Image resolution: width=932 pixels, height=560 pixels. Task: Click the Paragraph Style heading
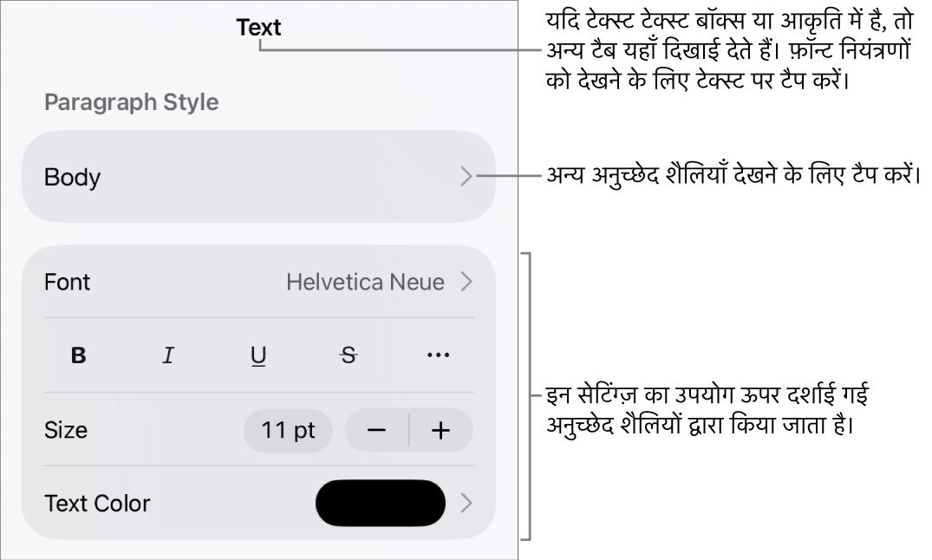(x=131, y=102)
